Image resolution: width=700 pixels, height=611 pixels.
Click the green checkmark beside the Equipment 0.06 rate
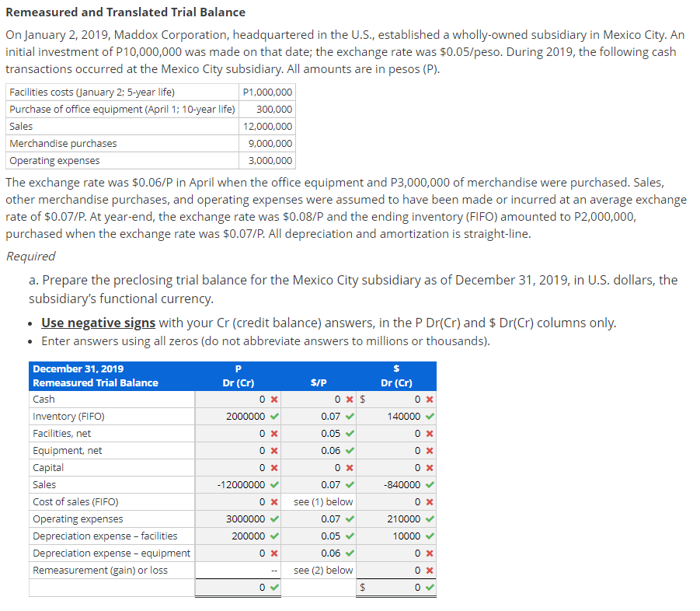(x=350, y=450)
